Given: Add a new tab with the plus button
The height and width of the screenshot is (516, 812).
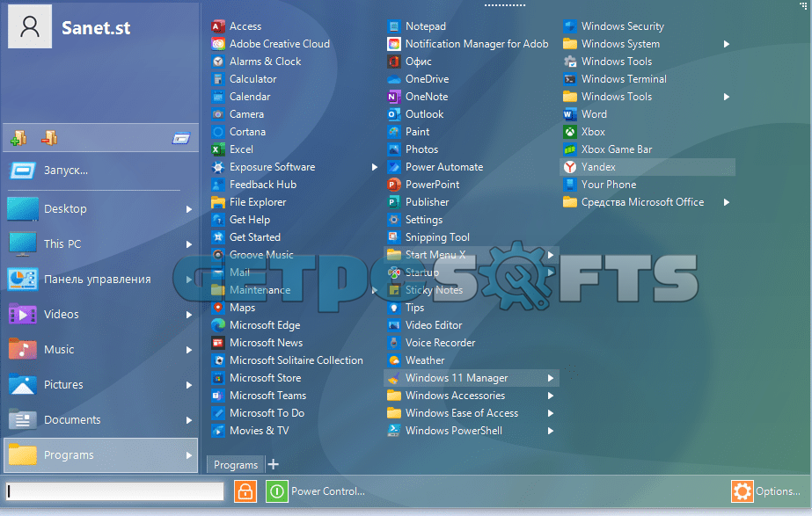Looking at the screenshot, I should pos(274,465).
